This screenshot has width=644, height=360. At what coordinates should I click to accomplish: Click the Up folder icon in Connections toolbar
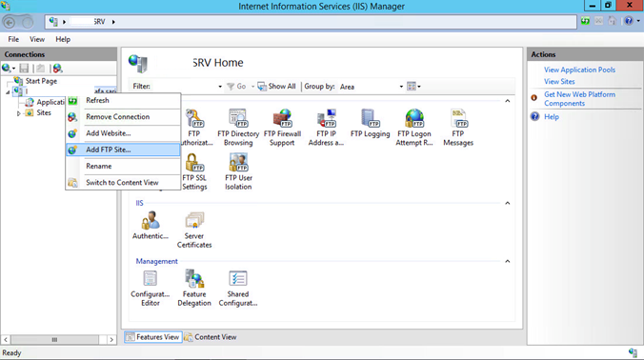click(40, 69)
